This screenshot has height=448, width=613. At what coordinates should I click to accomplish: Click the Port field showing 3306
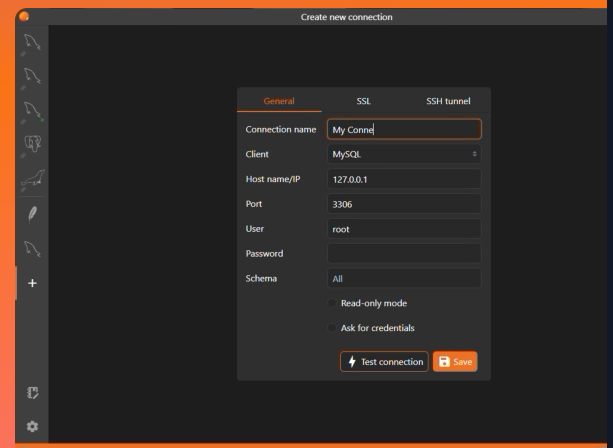(404, 204)
